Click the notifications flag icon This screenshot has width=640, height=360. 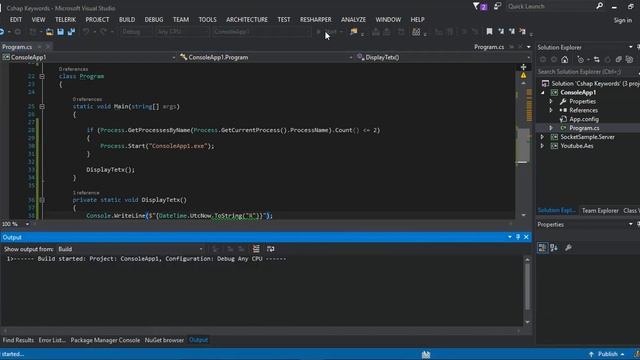[480, 7]
